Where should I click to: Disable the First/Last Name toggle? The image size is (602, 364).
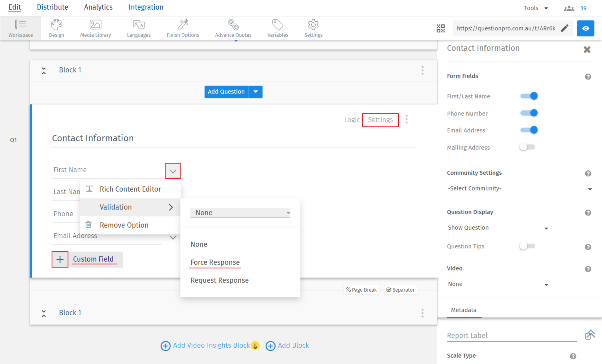(x=529, y=96)
